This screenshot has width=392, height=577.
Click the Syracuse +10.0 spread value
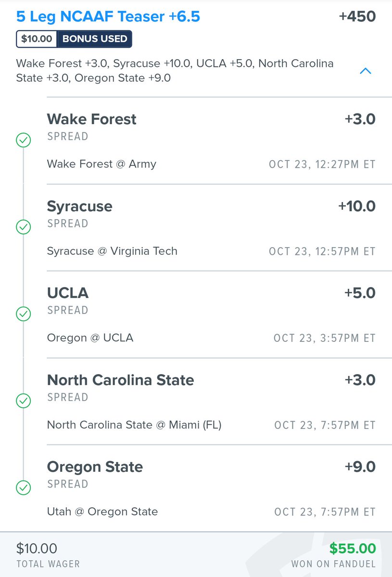[x=357, y=206]
